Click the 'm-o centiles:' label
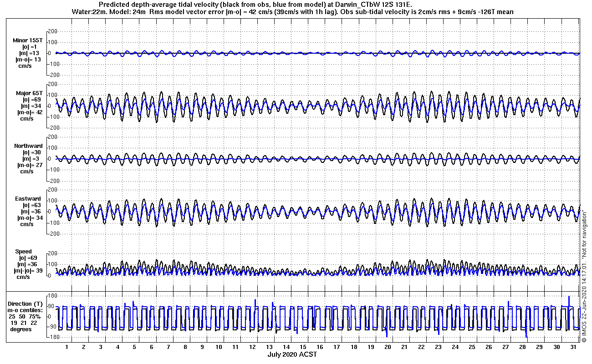 point(26,310)
